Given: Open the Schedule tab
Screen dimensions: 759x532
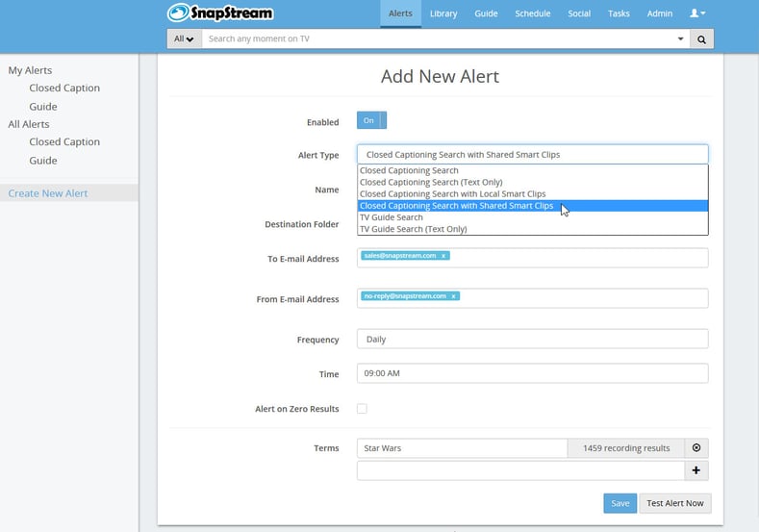Looking at the screenshot, I should point(532,13).
